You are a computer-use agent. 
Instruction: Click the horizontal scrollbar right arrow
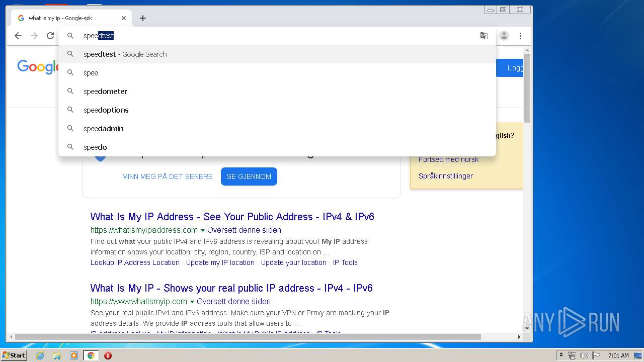coord(520,337)
